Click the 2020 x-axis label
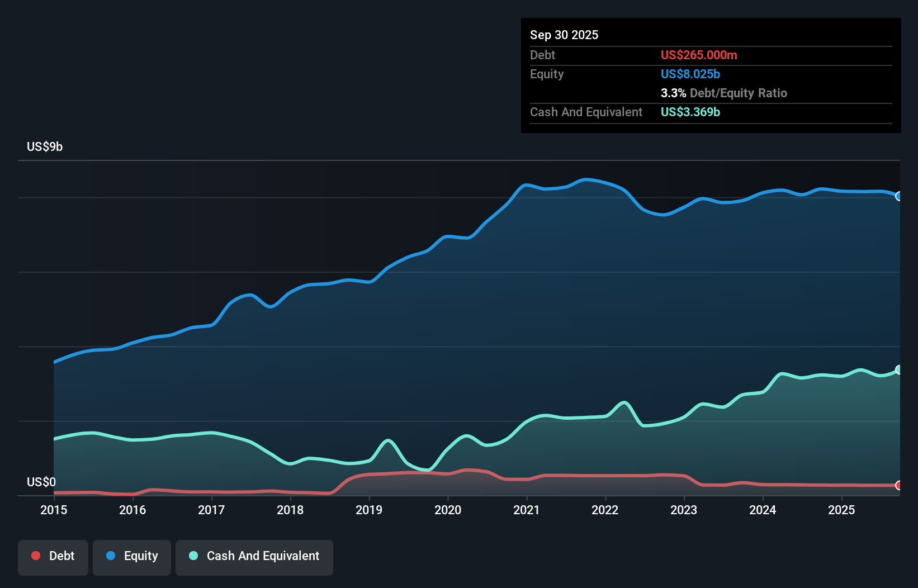The image size is (918, 588). pyautogui.click(x=448, y=510)
